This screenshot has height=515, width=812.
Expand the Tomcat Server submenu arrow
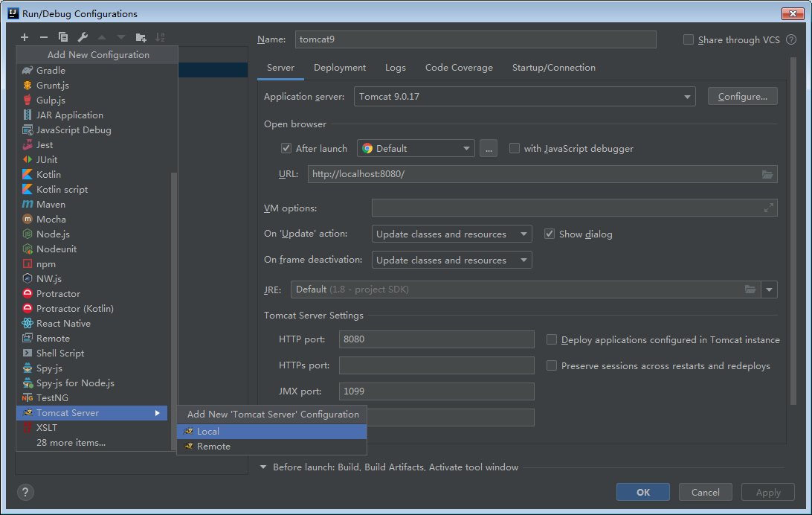(158, 413)
